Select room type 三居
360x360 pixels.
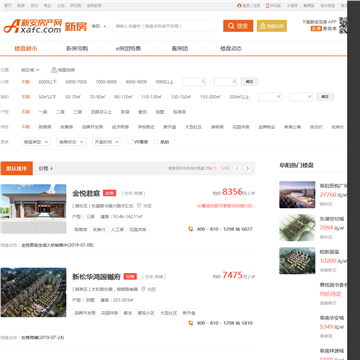(78, 112)
